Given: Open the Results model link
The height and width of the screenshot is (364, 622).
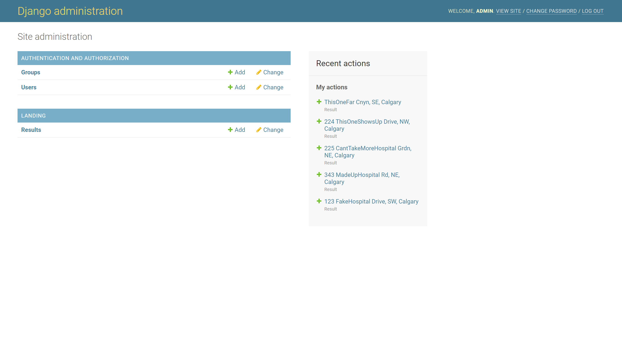Looking at the screenshot, I should (x=31, y=130).
